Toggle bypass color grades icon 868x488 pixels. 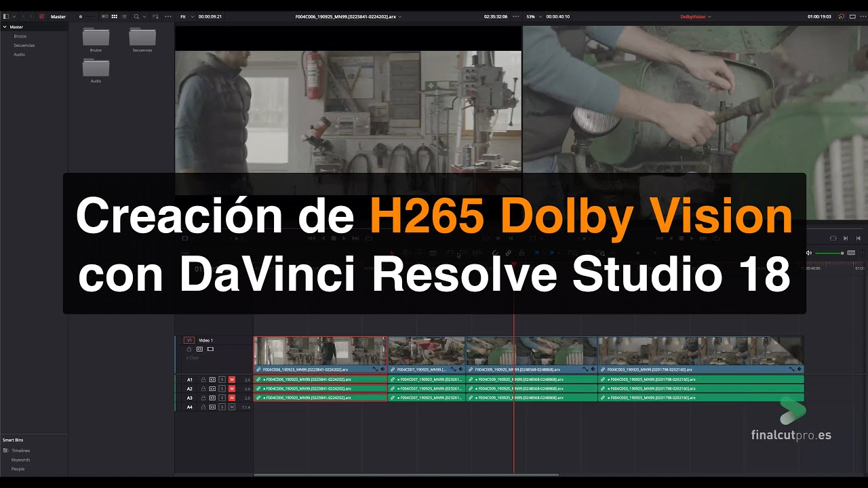pos(842,16)
